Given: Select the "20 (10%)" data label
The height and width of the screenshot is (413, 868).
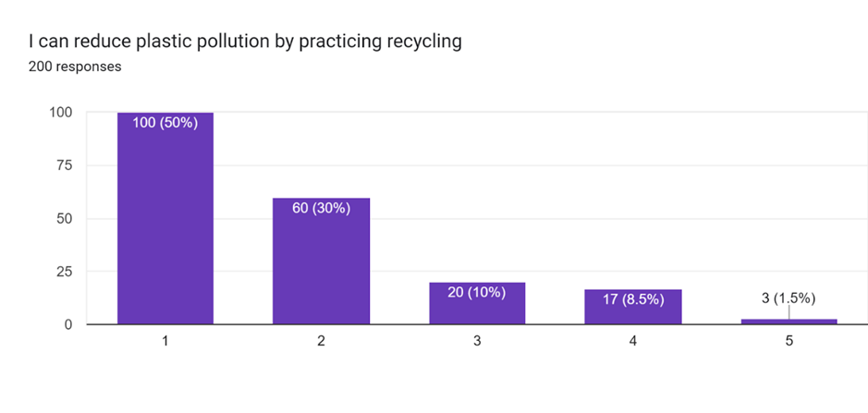Looking at the screenshot, I should point(477,293).
